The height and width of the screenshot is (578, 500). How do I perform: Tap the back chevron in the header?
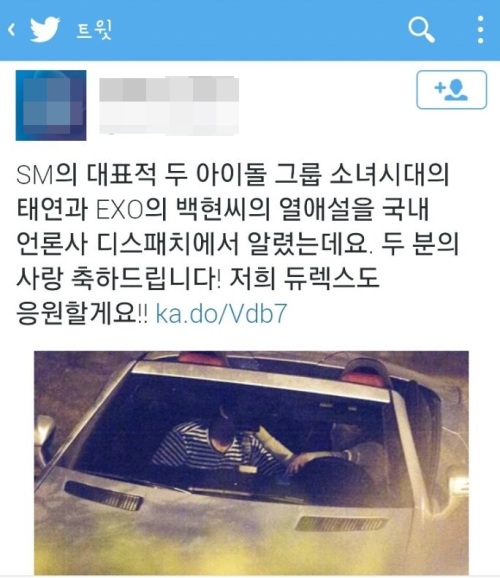point(12,30)
